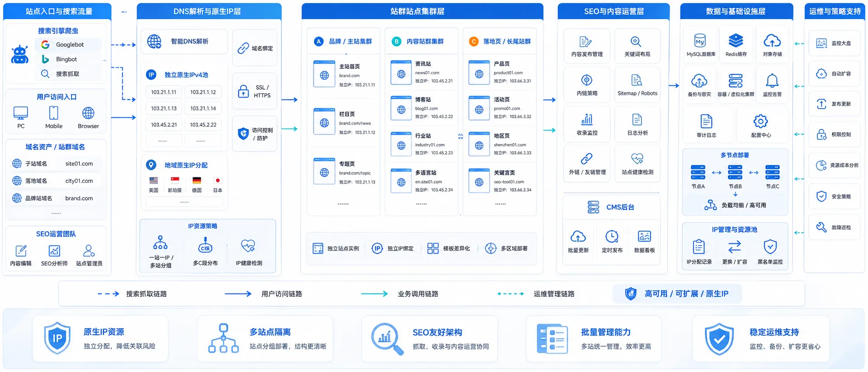Image resolution: width=868 pixels, height=372 pixels.
Task: Open the 多语言站 en.site01.com card
Action: click(422, 181)
